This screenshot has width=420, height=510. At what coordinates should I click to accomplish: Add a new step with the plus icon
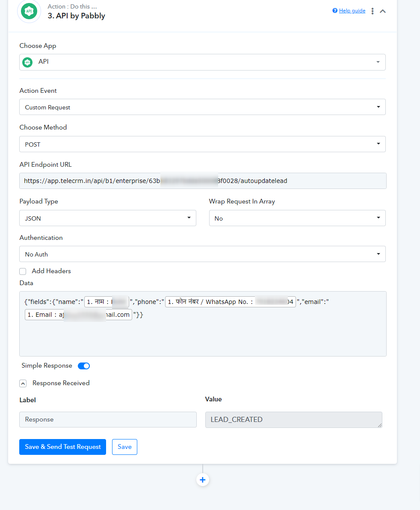[203, 480]
